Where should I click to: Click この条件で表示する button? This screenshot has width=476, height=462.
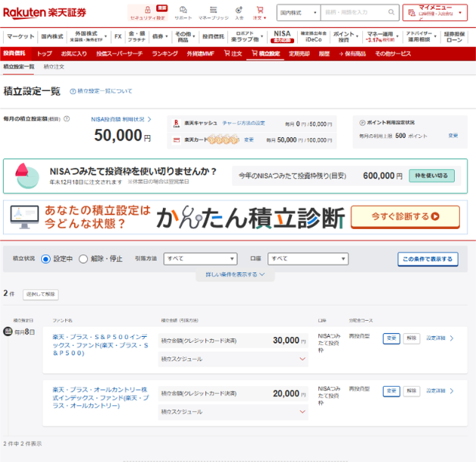[x=427, y=259]
